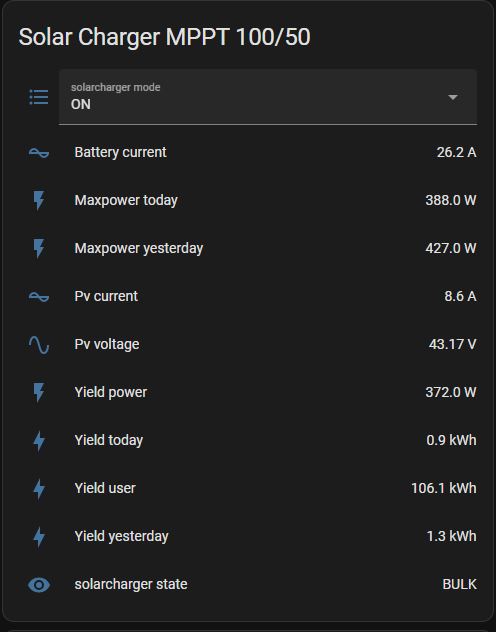This screenshot has width=496, height=632.
Task: Click the list icon beside solarcharger mode
Action: pyautogui.click(x=39, y=97)
